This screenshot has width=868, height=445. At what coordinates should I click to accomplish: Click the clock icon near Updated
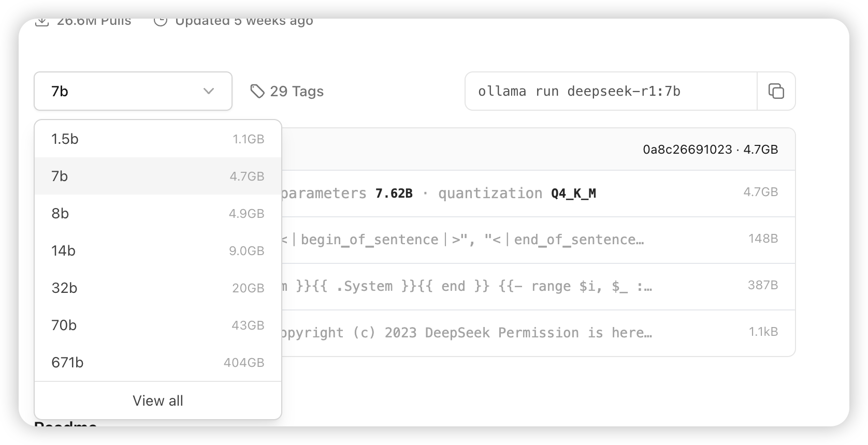pos(161,22)
